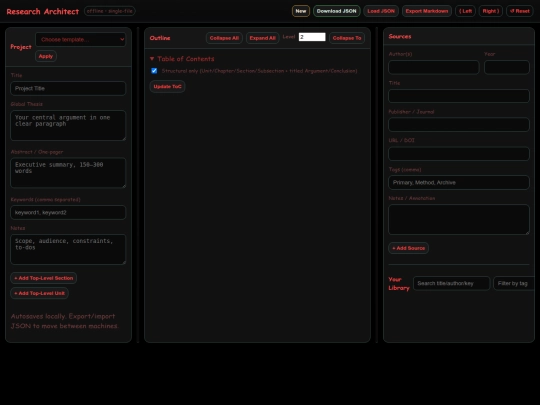Image resolution: width=540 pixels, height=405 pixels.
Task: Click the Abstract / One-pager text area
Action: (x=68, y=173)
